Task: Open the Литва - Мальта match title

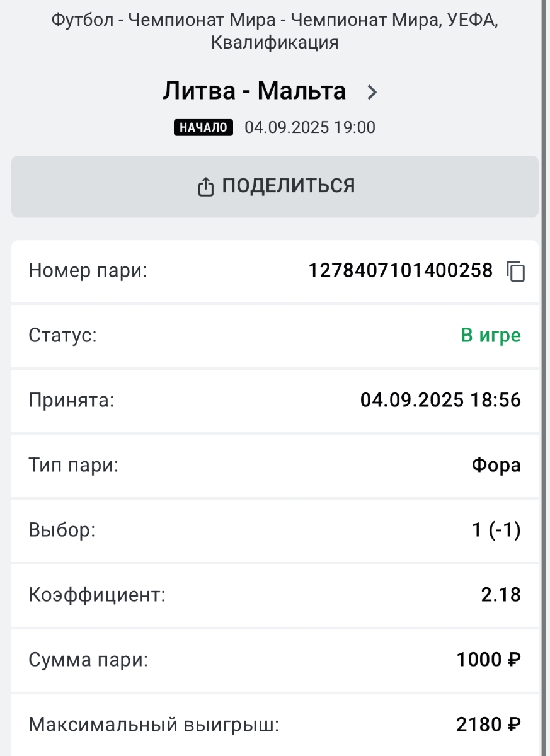Action: [x=255, y=91]
